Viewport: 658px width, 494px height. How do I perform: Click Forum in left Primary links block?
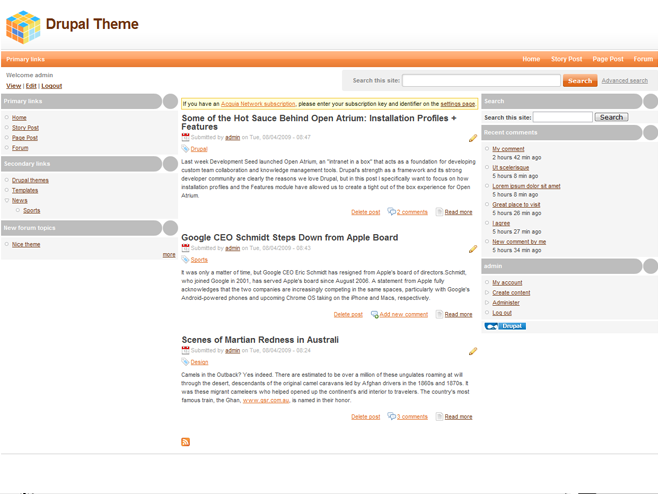click(20, 148)
